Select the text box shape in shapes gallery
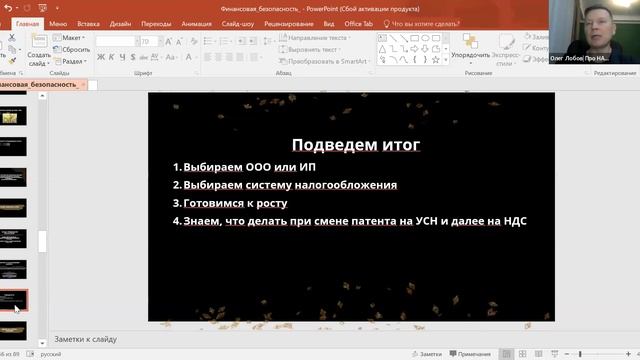The image size is (640, 360). point(382,38)
